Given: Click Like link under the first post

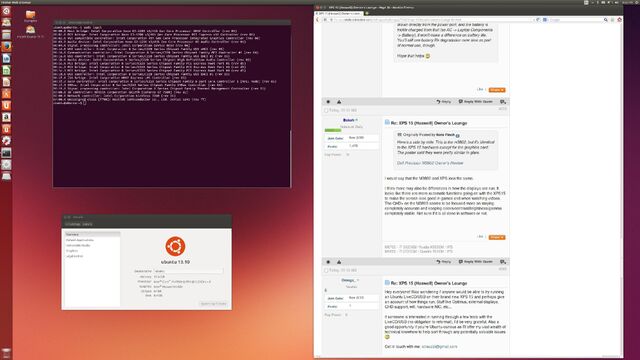Looking at the screenshot, I should (x=480, y=89).
